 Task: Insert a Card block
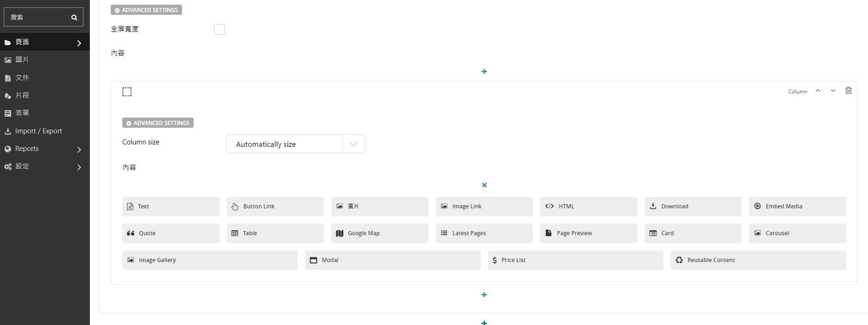(x=693, y=233)
